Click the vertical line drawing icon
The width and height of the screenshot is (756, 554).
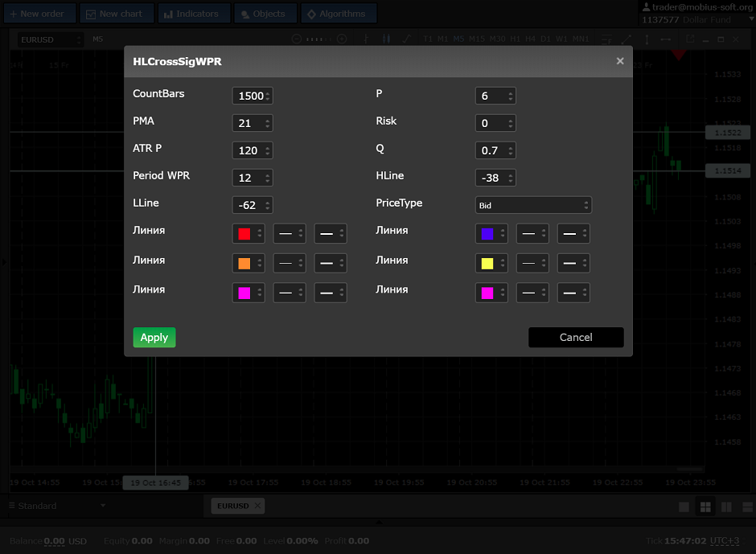[x=647, y=39]
